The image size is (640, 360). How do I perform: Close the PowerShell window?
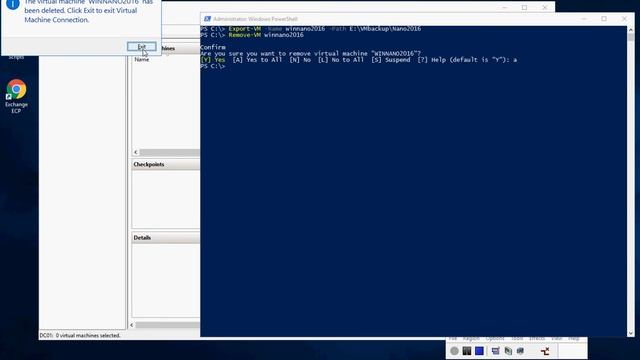pyautogui.click(x=624, y=19)
